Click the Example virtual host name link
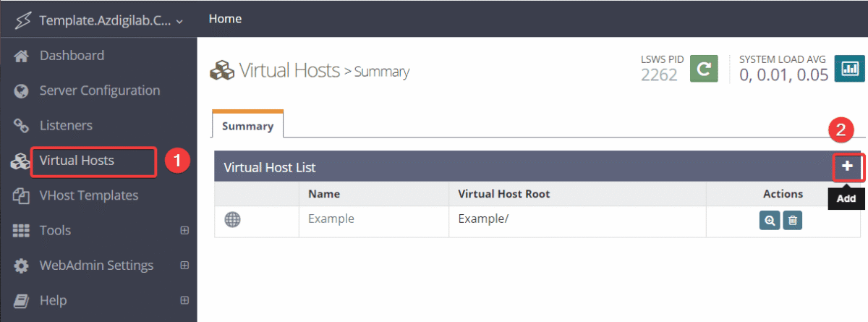 (x=331, y=219)
